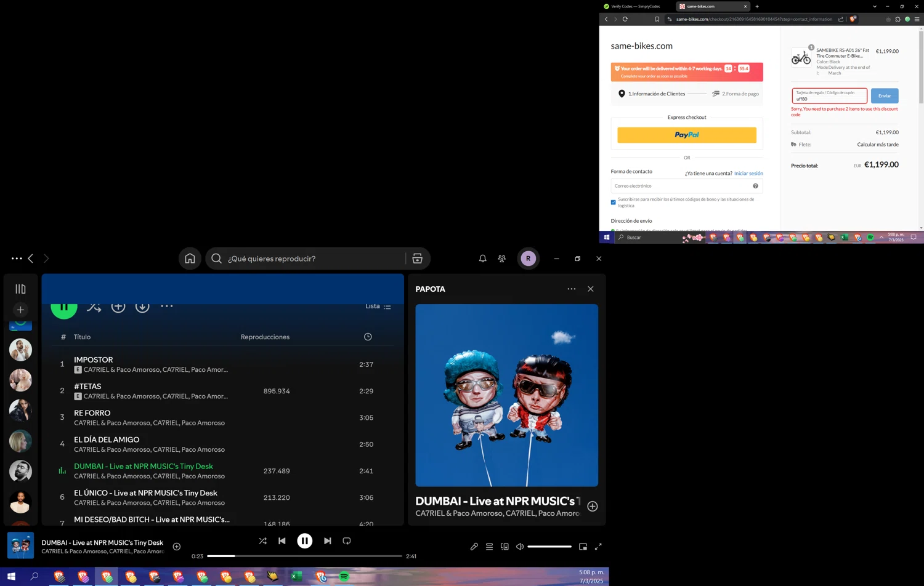Screen dimensions: 924x586
Task: Download the PAPOTA album
Action: click(142, 306)
